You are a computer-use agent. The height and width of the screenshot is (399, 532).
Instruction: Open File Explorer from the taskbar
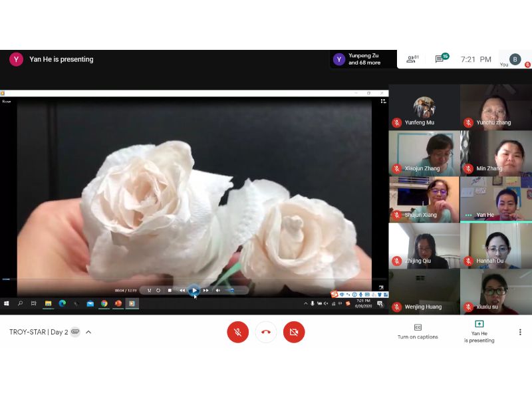click(x=48, y=303)
